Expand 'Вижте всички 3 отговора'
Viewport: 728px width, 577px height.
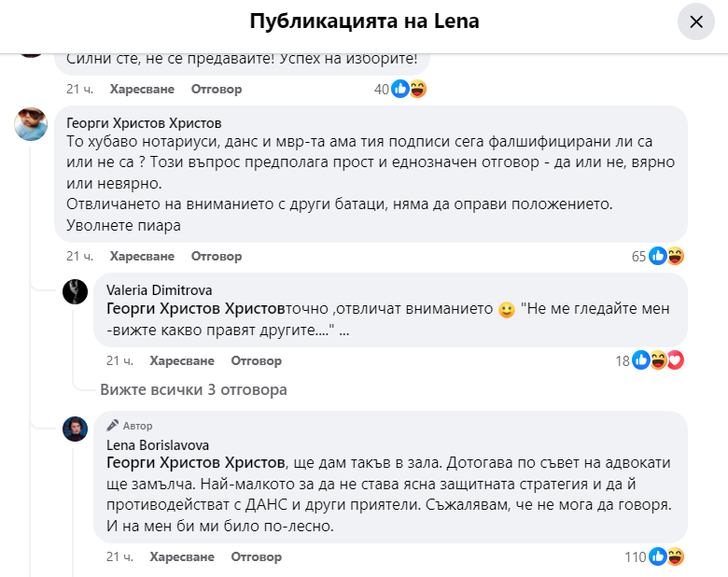tap(193, 389)
